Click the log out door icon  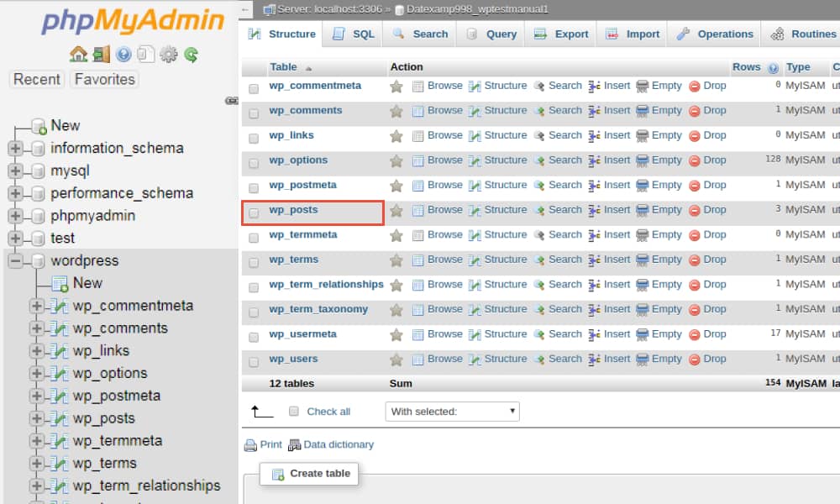pyautogui.click(x=102, y=54)
